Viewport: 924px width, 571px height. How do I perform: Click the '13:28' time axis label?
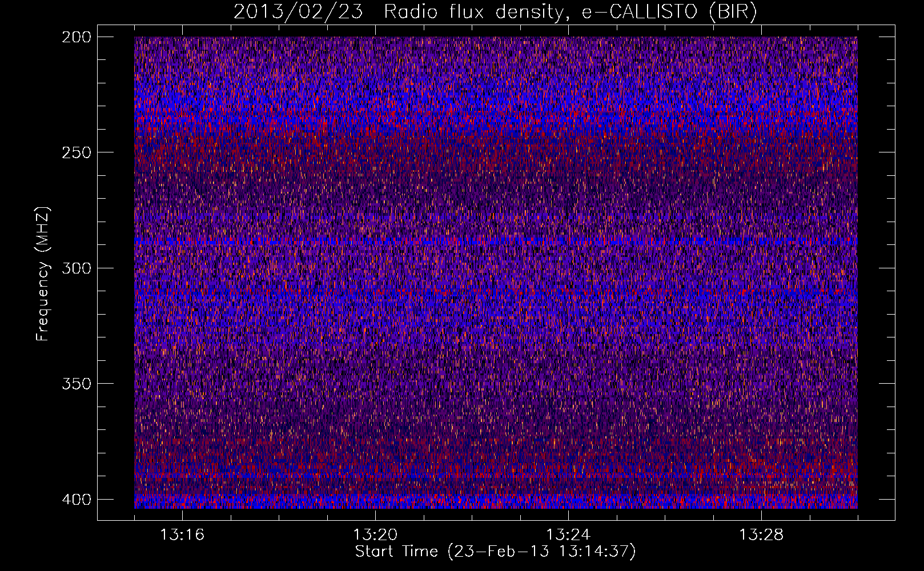click(761, 535)
